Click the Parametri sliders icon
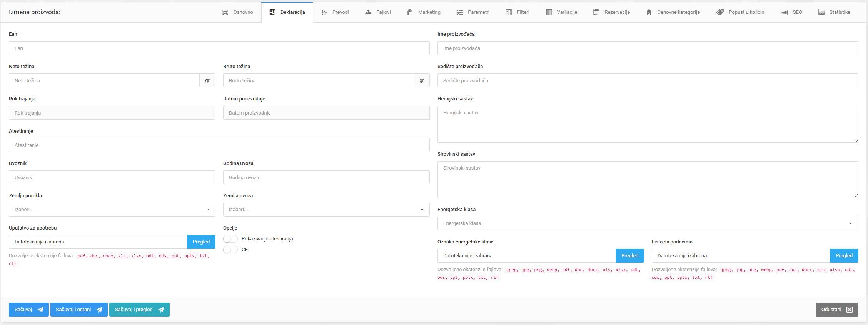This screenshot has width=868, height=325. (x=459, y=12)
